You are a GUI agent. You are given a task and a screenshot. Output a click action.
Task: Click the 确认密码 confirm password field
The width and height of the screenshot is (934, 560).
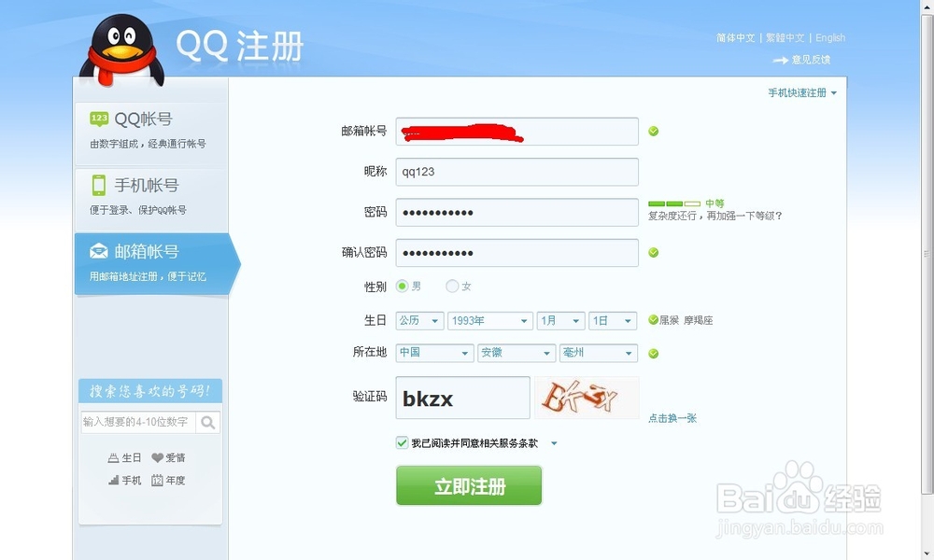(517, 253)
